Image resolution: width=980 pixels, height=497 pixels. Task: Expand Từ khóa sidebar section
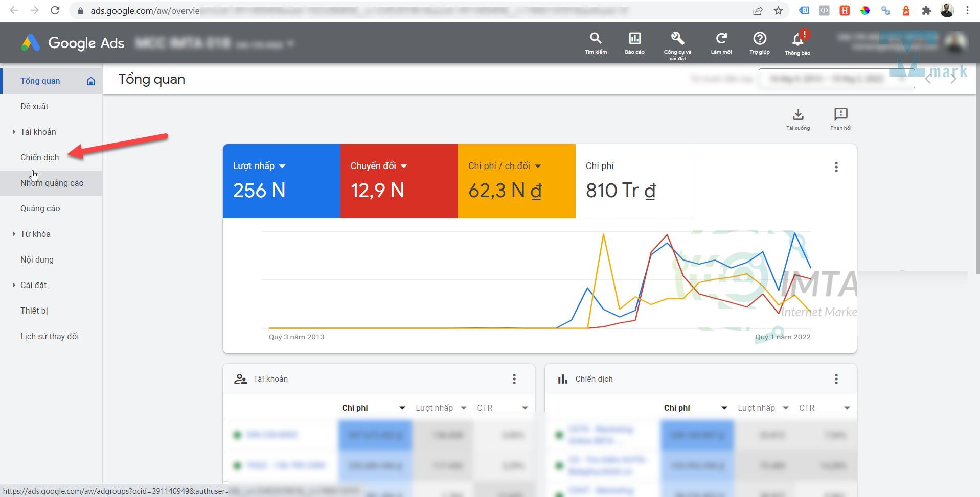point(14,234)
